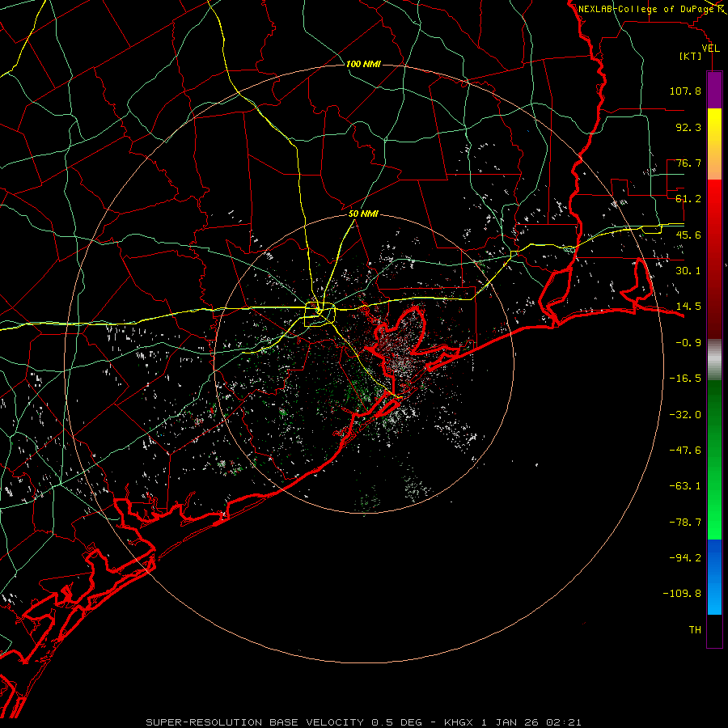The height and width of the screenshot is (728, 728).
Task: Click the bright green color bar segment
Action: click(x=714, y=459)
